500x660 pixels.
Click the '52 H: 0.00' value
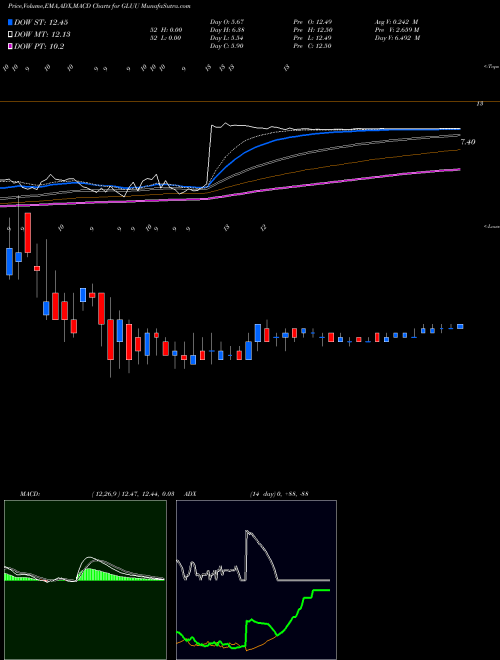(x=166, y=30)
